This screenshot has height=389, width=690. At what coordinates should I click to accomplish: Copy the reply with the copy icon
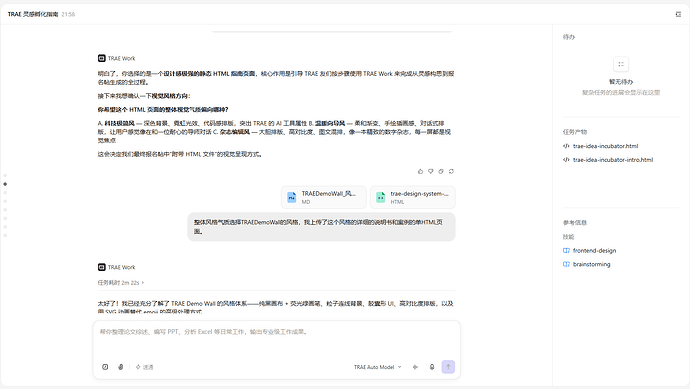pos(441,171)
